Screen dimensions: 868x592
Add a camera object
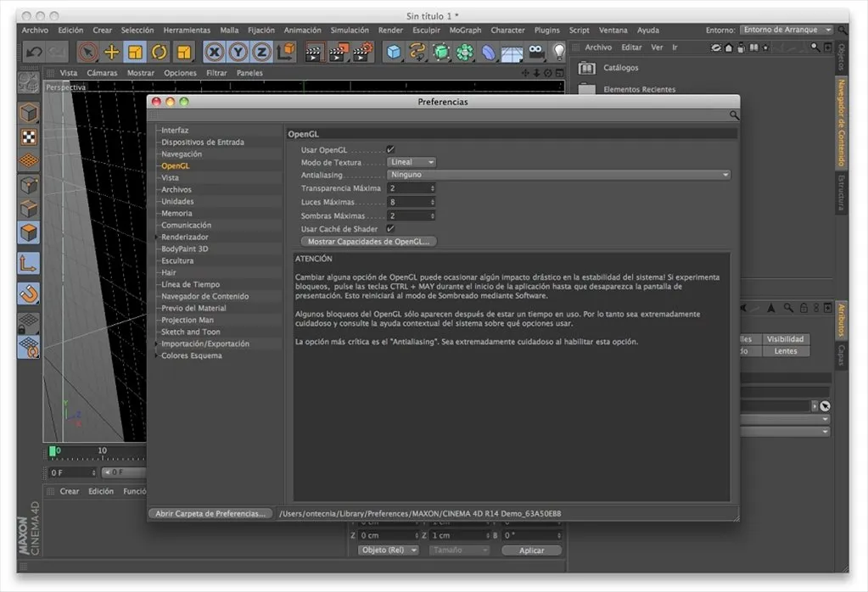(536, 52)
